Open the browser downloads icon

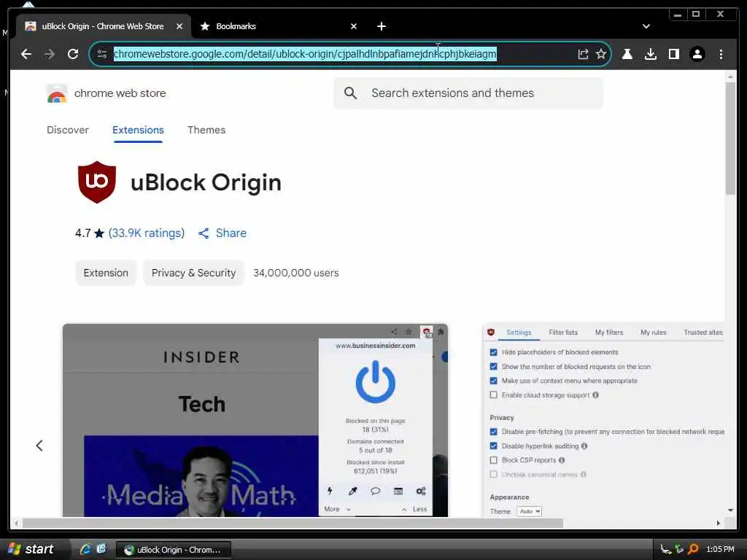point(651,54)
